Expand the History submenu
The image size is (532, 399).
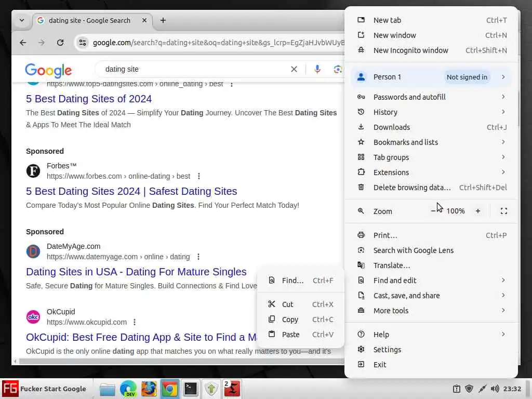[432, 112]
